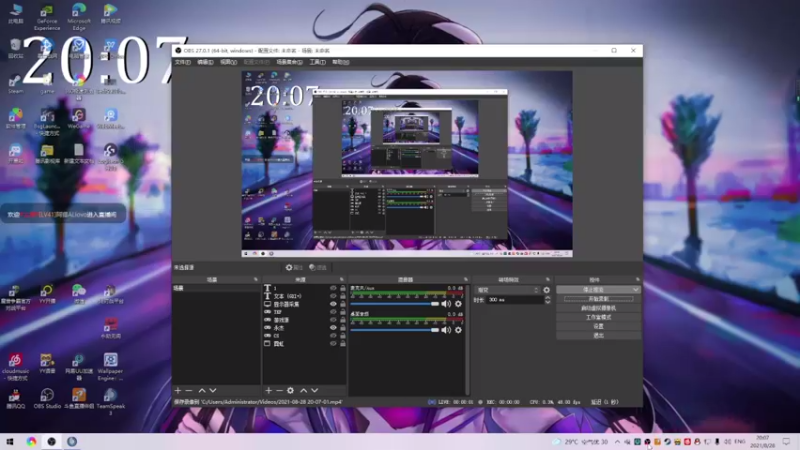The image size is (800, 450).
Task: Open Microsoft Edge desktop shortcut
Action: pyautogui.click(x=79, y=17)
